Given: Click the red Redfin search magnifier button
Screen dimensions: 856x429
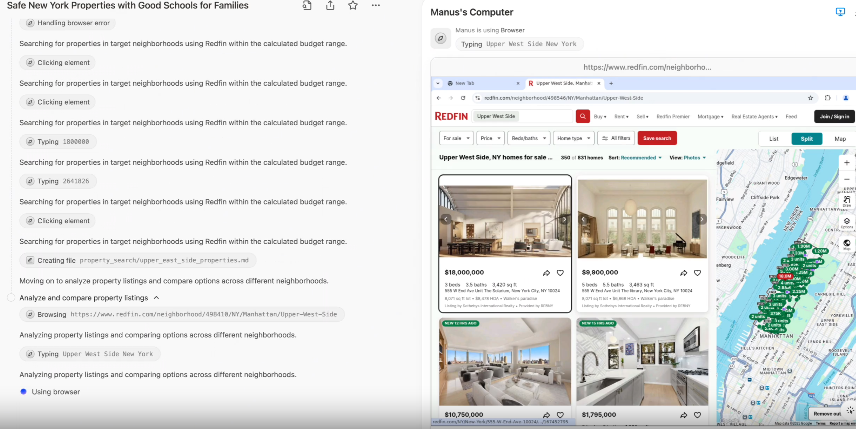Looking at the screenshot, I should coord(582,117).
